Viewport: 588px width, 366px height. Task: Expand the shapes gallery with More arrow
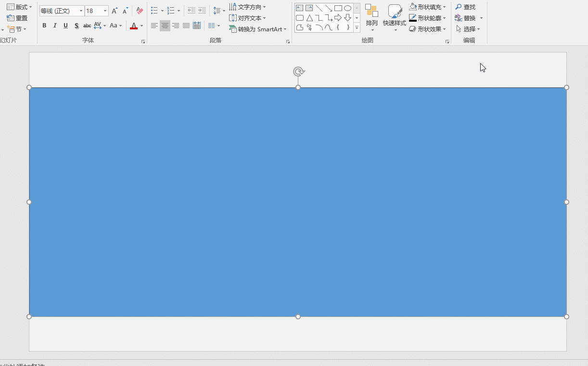point(357,28)
